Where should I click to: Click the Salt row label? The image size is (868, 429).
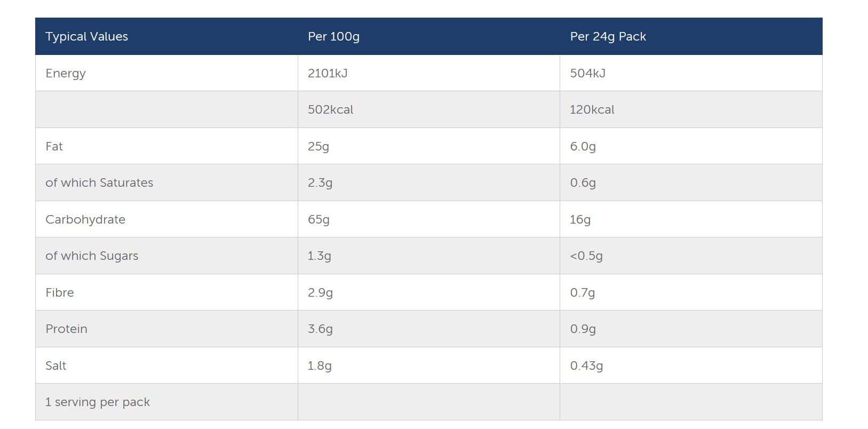pyautogui.click(x=56, y=366)
